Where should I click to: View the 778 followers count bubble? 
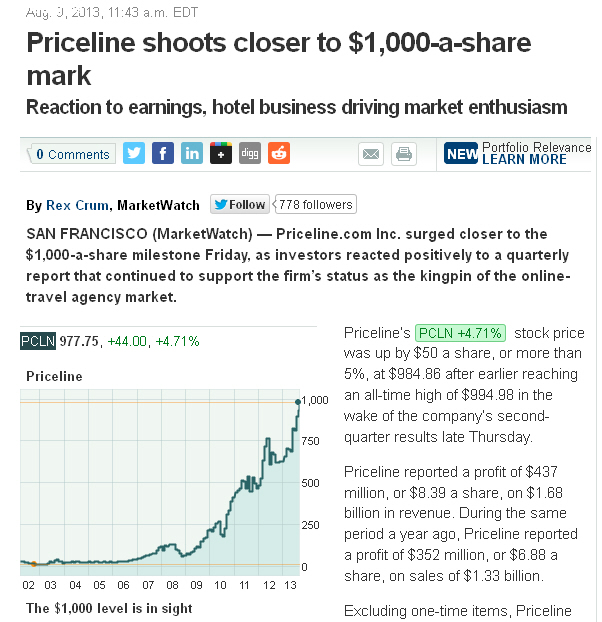pos(315,205)
